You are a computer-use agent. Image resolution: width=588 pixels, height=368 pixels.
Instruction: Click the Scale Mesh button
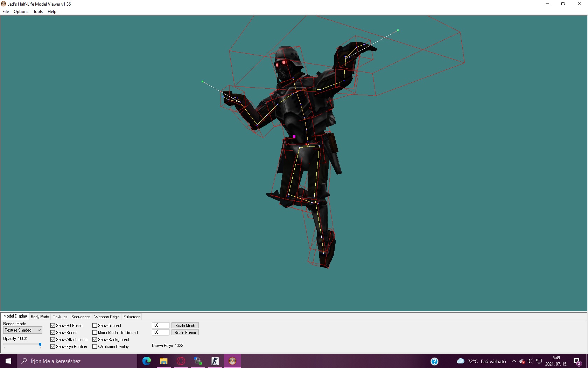185,326
